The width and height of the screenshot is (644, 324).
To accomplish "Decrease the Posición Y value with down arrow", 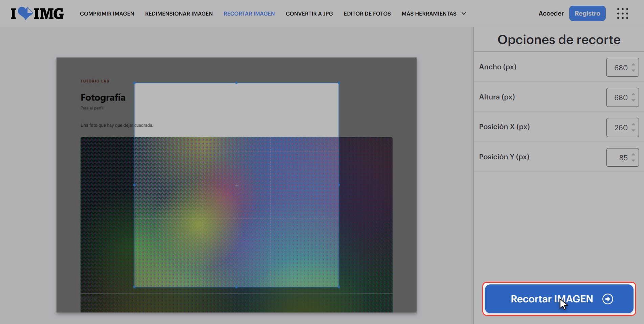I will pyautogui.click(x=633, y=160).
